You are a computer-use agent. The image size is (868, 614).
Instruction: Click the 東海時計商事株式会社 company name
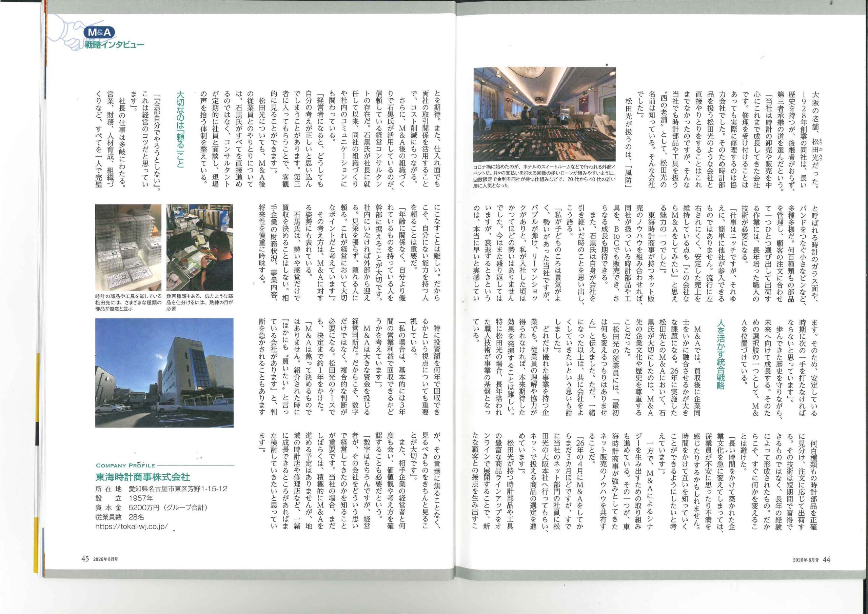pos(143,477)
